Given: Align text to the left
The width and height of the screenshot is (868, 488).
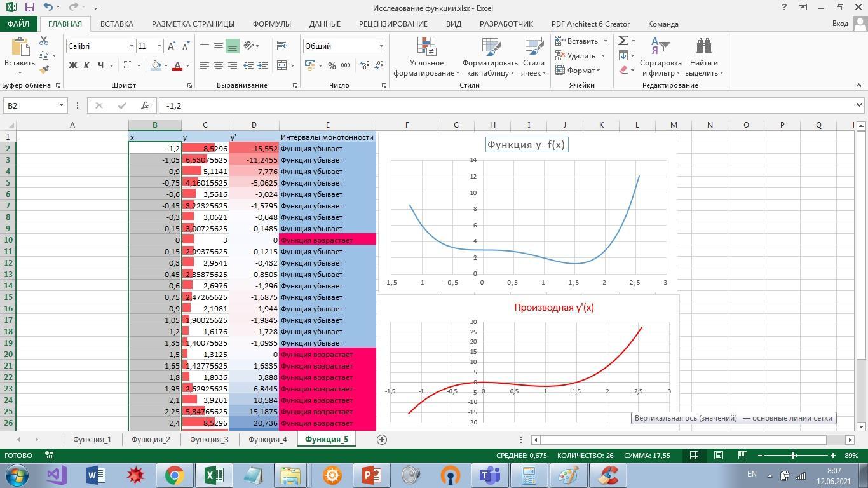Looking at the screenshot, I should coord(205,65).
